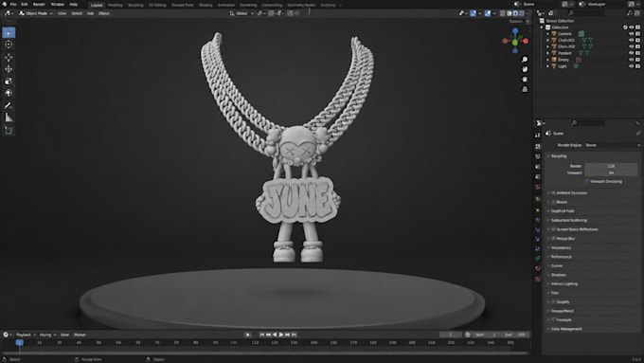Open the outliner filter funnel icon

click(x=629, y=13)
